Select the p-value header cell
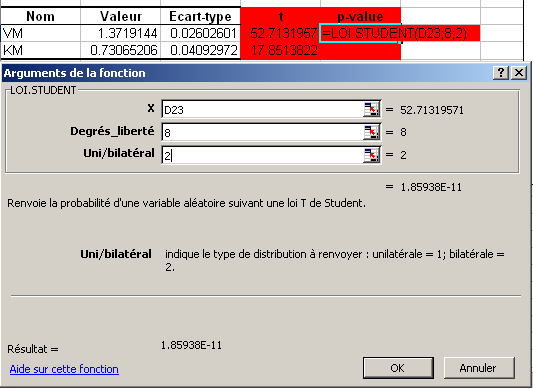Image resolution: width=533 pixels, height=389 pixels. pyautogui.click(x=360, y=16)
